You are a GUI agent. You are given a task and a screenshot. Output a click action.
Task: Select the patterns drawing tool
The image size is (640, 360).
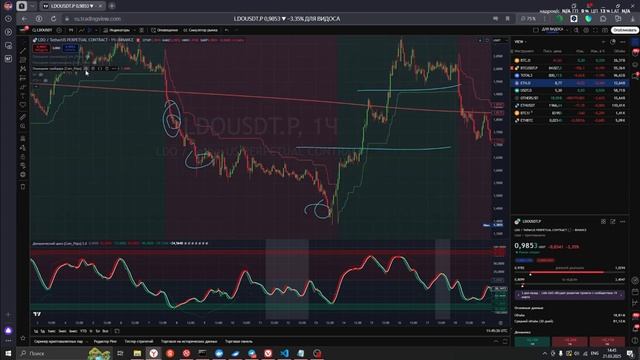[23, 69]
